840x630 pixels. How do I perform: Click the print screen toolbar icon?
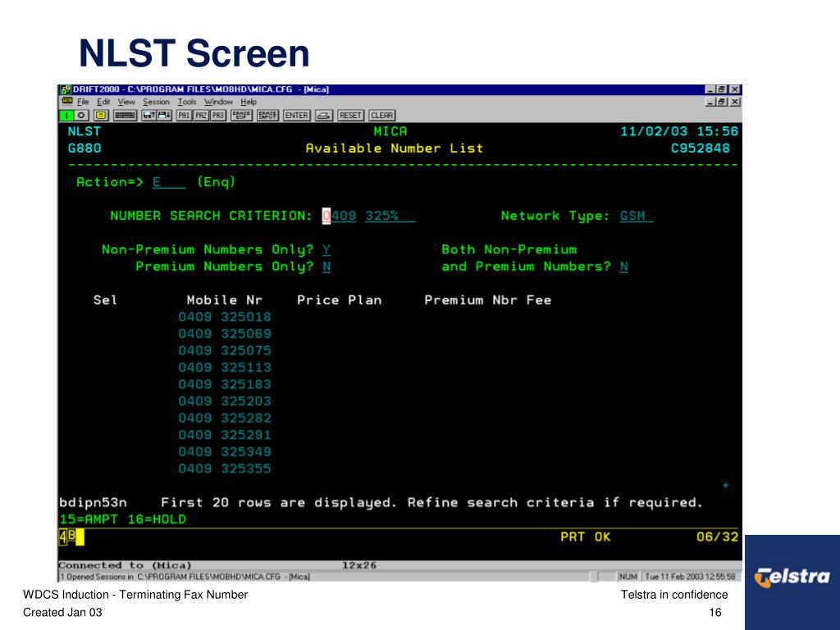point(323,115)
